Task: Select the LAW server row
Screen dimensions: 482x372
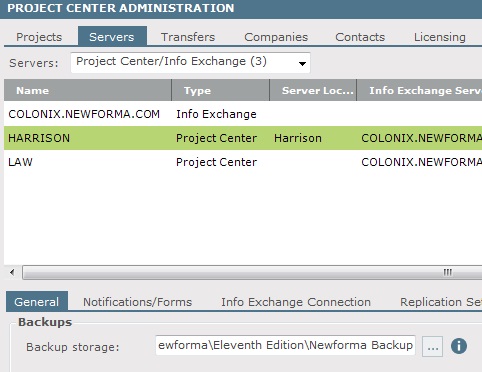Action: tap(243, 162)
